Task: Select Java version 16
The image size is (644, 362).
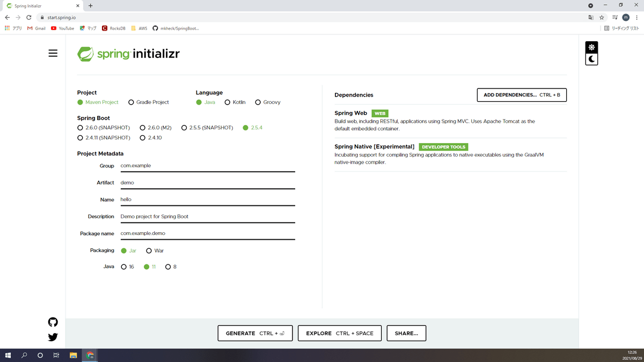Action: tap(127, 267)
